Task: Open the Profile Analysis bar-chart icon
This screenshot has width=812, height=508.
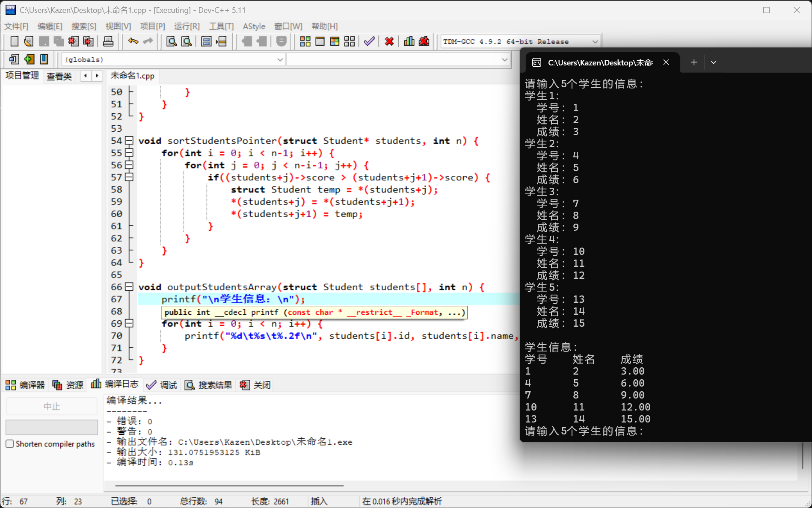Action: tap(409, 41)
